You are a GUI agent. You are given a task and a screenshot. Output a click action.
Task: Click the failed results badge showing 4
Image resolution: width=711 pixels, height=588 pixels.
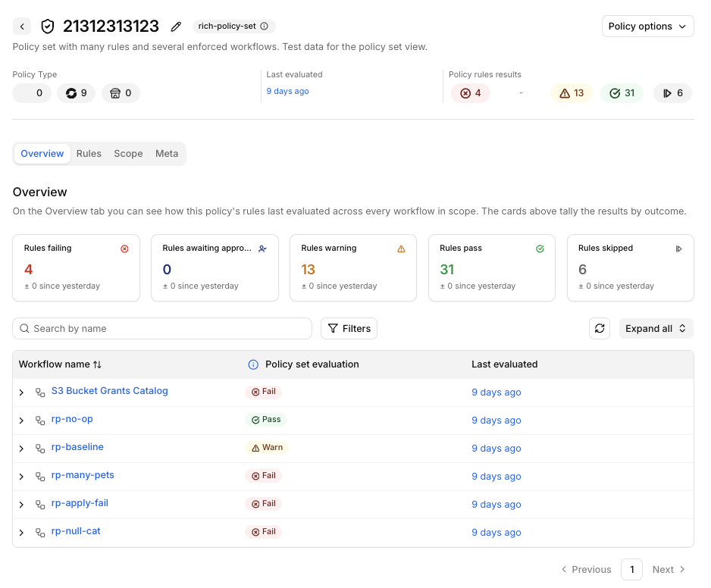(x=471, y=93)
